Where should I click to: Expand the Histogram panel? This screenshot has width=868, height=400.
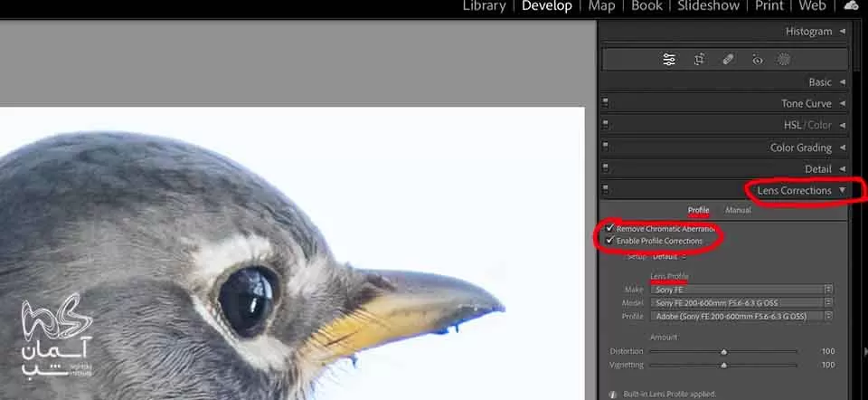pos(842,32)
